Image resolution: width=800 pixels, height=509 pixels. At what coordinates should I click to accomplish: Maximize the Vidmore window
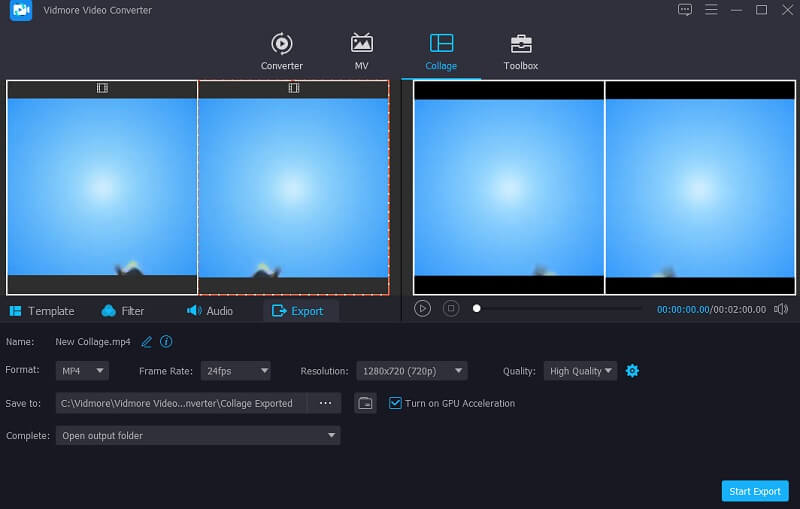point(761,10)
